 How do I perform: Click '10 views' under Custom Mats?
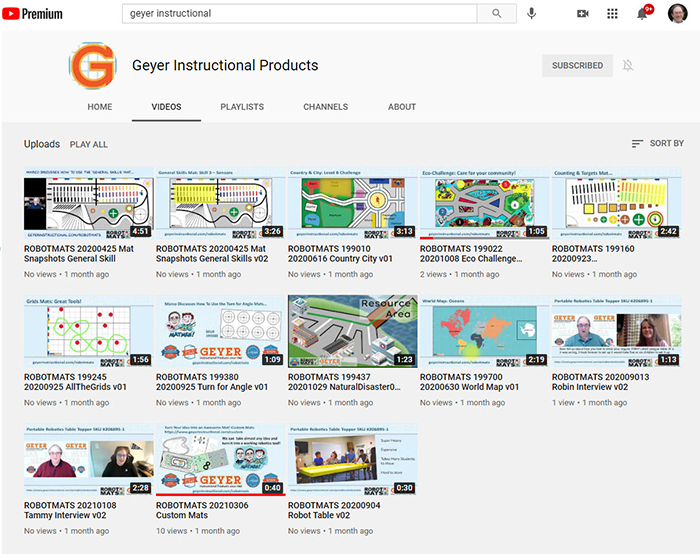pos(171,531)
